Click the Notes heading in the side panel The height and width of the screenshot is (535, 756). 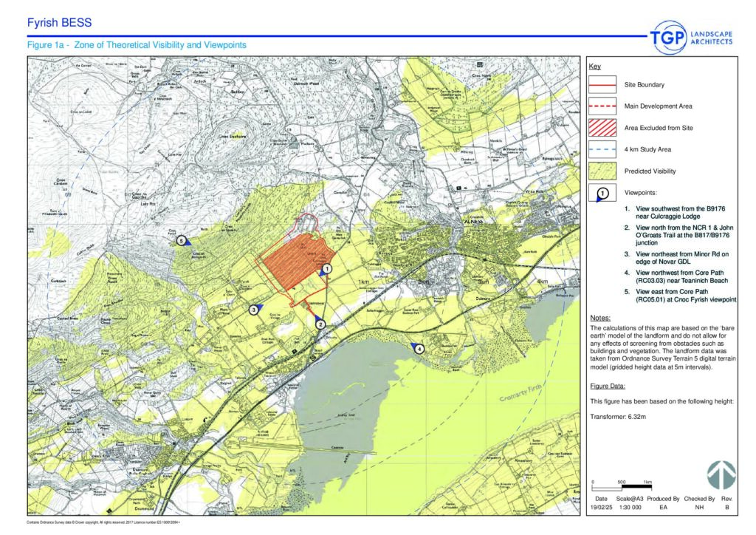tap(600, 318)
